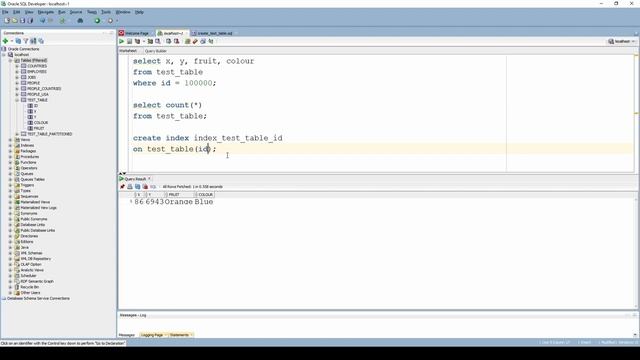This screenshot has width=640, height=360.
Task: Select the Recycle Bin node
Action: pos(30,287)
